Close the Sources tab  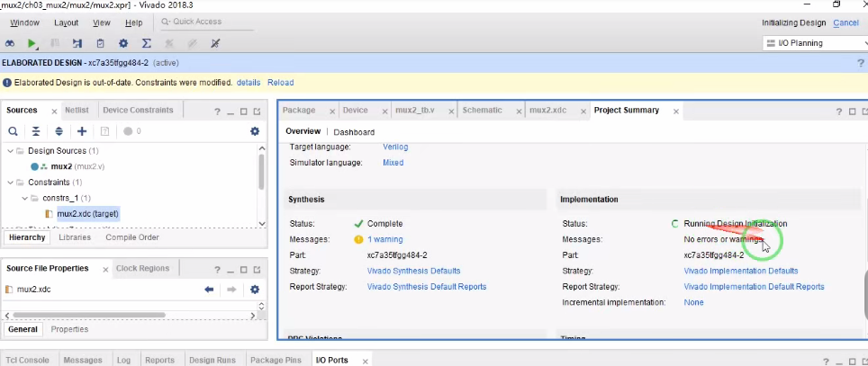[54, 112]
